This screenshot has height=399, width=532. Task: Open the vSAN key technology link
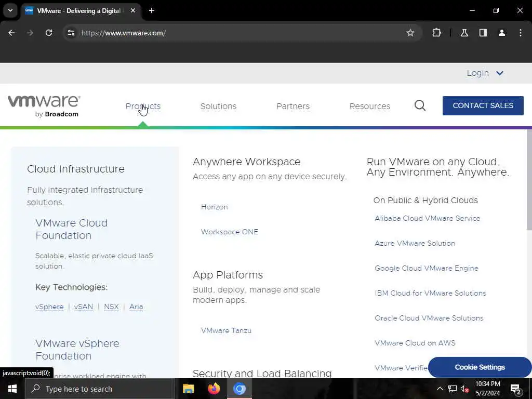(x=84, y=307)
